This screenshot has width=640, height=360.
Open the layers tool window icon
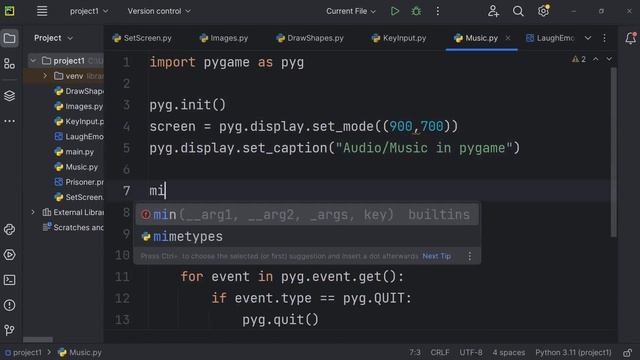pos(9,96)
